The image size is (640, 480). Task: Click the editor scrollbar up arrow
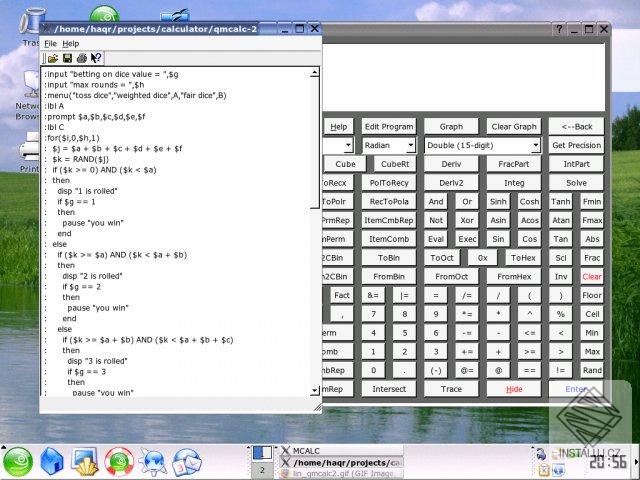click(314, 73)
